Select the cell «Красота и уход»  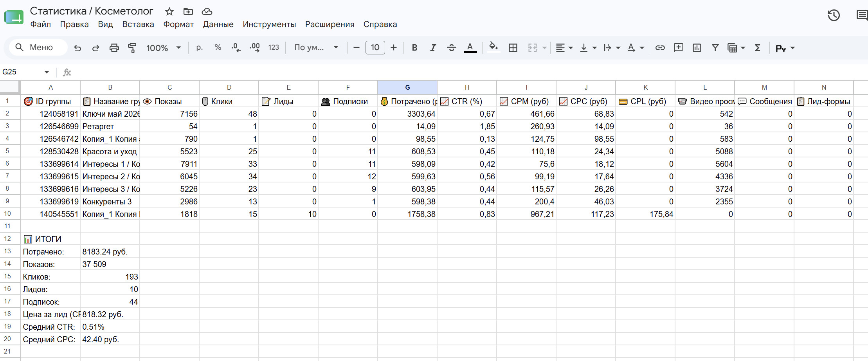(x=110, y=152)
